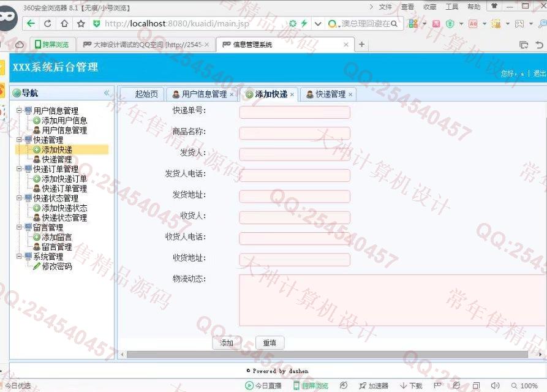Close the 添加快递 content tab

[x=292, y=94]
